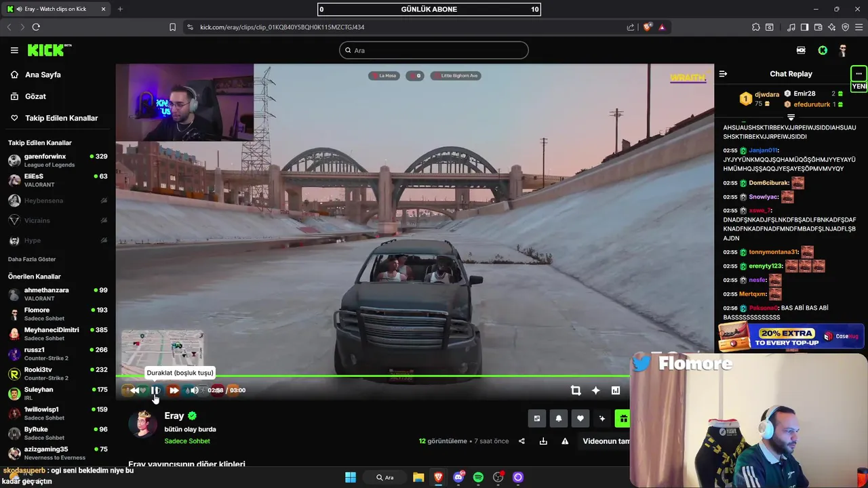Open ByRuke channel

(x=58, y=433)
